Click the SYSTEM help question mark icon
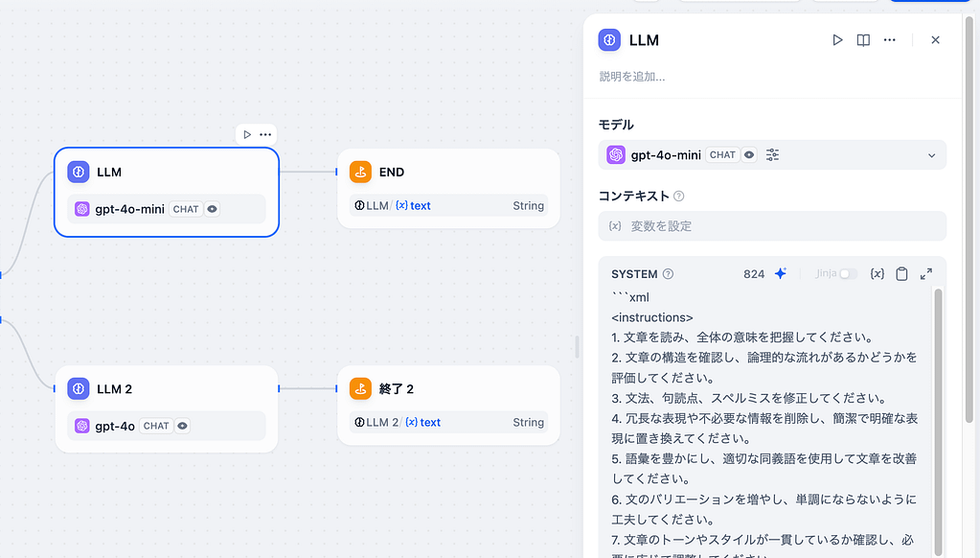 coord(668,274)
